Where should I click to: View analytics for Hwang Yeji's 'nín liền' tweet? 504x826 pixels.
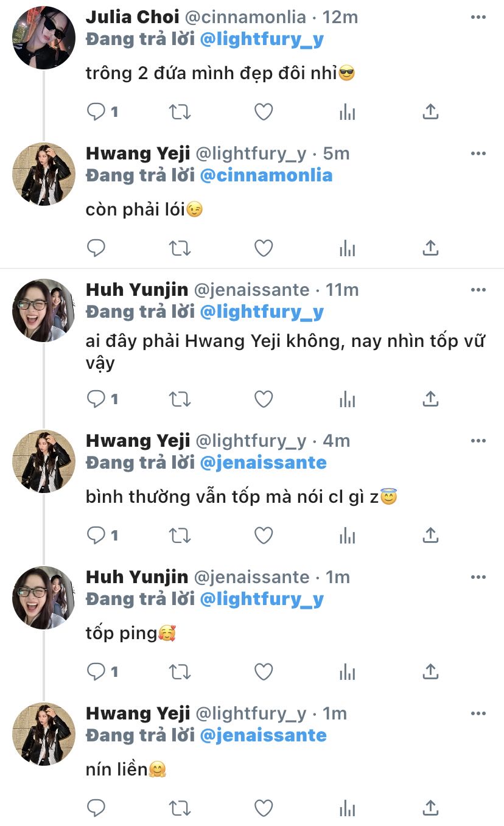[x=347, y=808]
